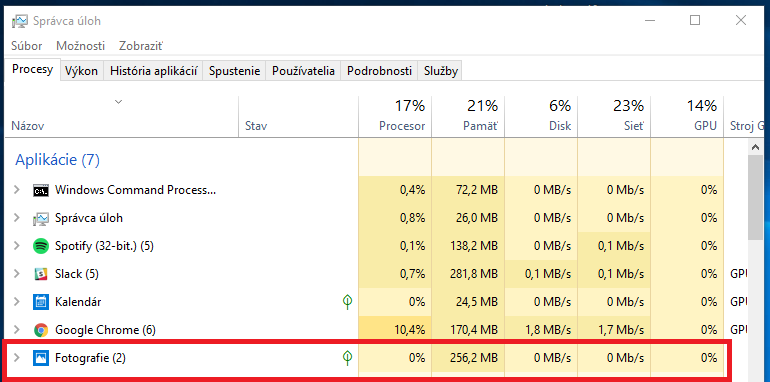
Task: Click the Správca úloh process icon
Action: (x=41, y=218)
